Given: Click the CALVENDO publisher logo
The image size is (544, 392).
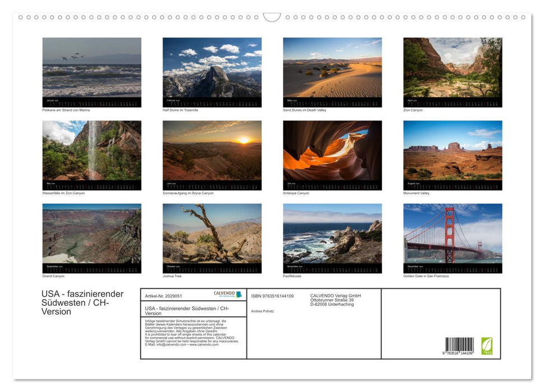Looking at the screenshot, I should (x=227, y=293).
